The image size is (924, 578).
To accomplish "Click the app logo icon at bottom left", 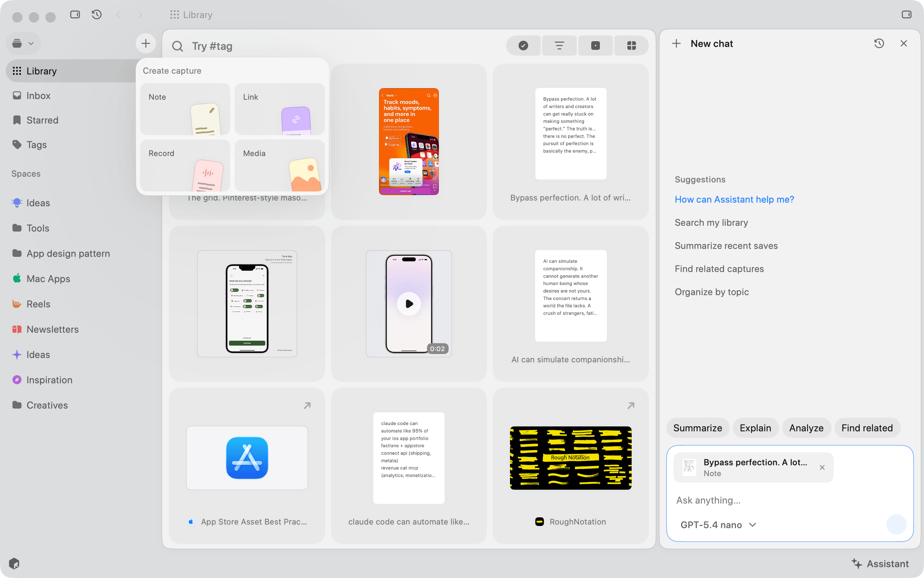I will pos(14,564).
